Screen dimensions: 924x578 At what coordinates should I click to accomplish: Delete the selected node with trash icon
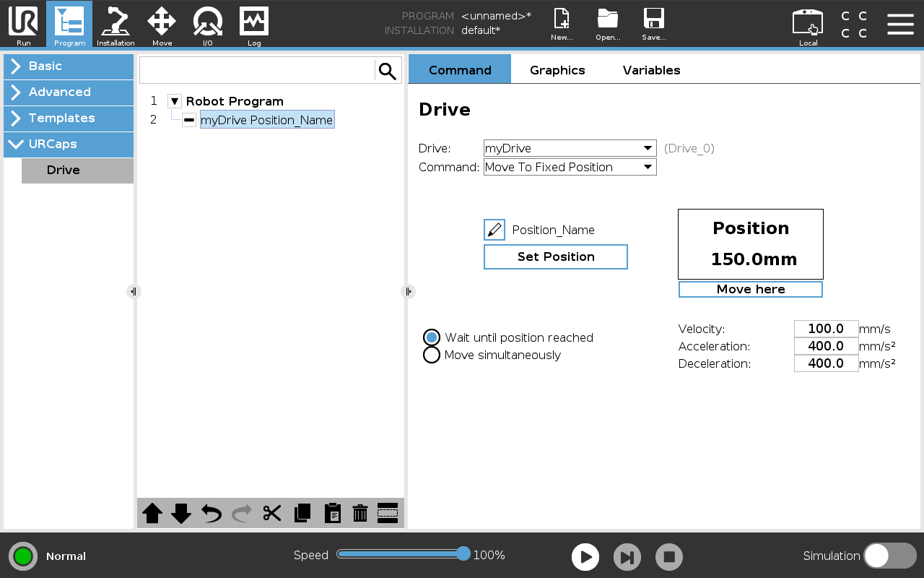pos(360,513)
